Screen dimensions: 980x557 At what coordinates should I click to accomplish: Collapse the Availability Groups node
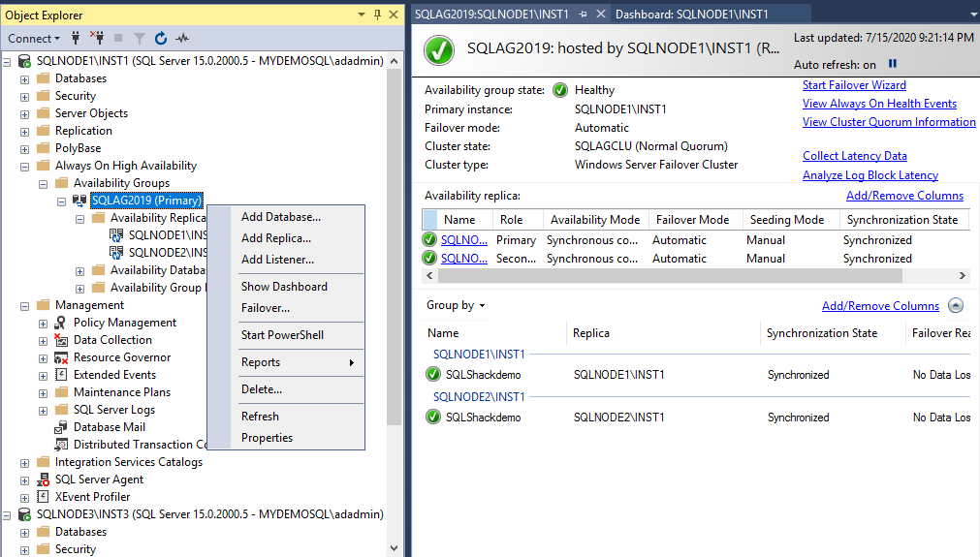[43, 184]
